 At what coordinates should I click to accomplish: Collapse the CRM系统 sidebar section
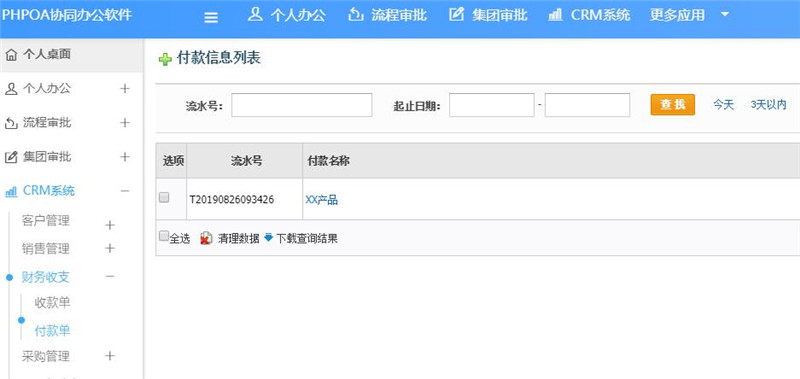(x=125, y=191)
